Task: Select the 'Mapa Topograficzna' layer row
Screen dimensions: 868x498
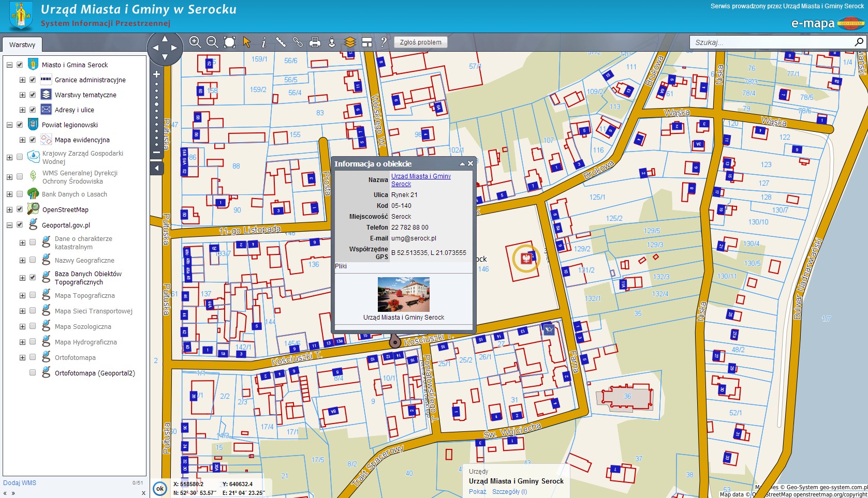Action: pyautogui.click(x=85, y=295)
